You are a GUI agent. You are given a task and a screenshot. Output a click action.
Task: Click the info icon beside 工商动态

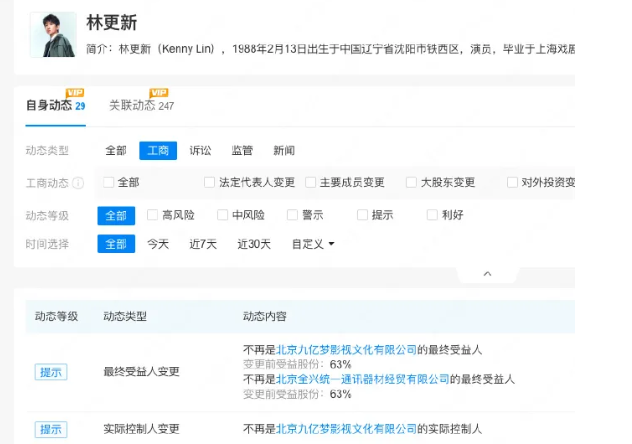tap(78, 183)
